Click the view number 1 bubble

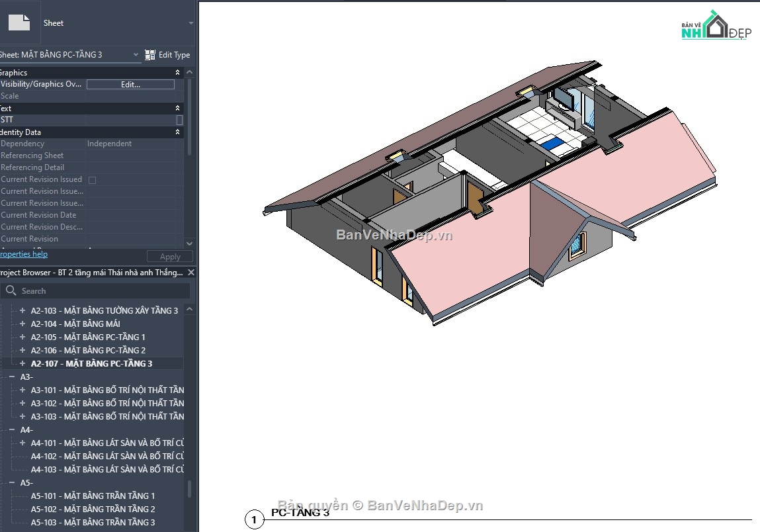tap(254, 520)
